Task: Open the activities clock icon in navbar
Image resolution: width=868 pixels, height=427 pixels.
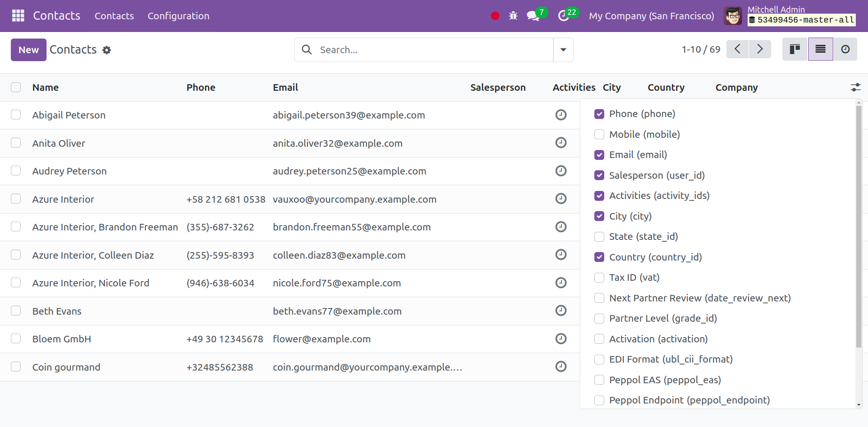Action: tap(563, 16)
